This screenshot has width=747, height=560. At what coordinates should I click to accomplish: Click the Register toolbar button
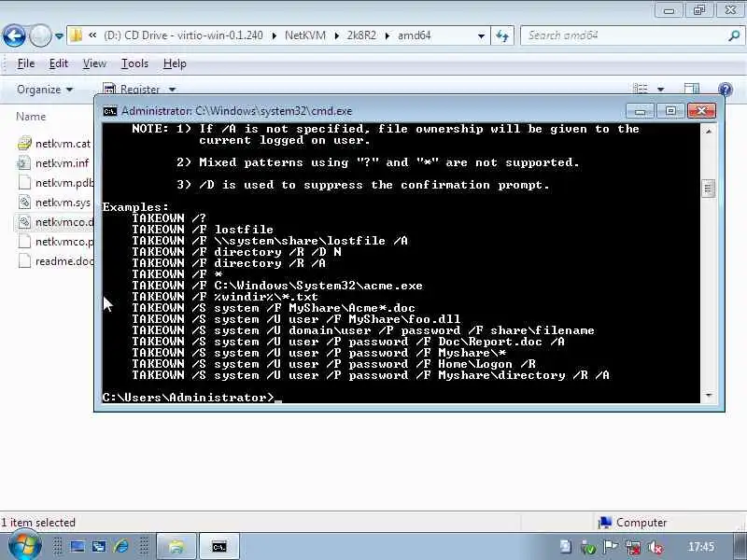(132, 89)
